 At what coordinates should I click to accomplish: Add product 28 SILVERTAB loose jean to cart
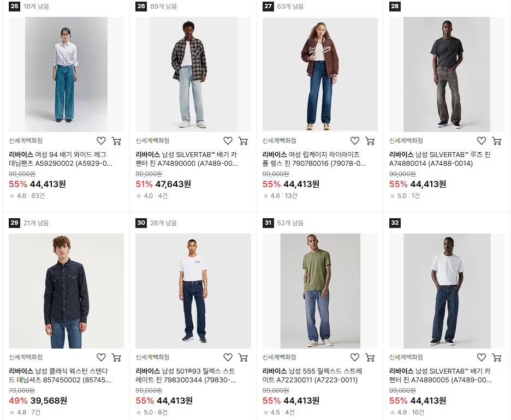497,141
